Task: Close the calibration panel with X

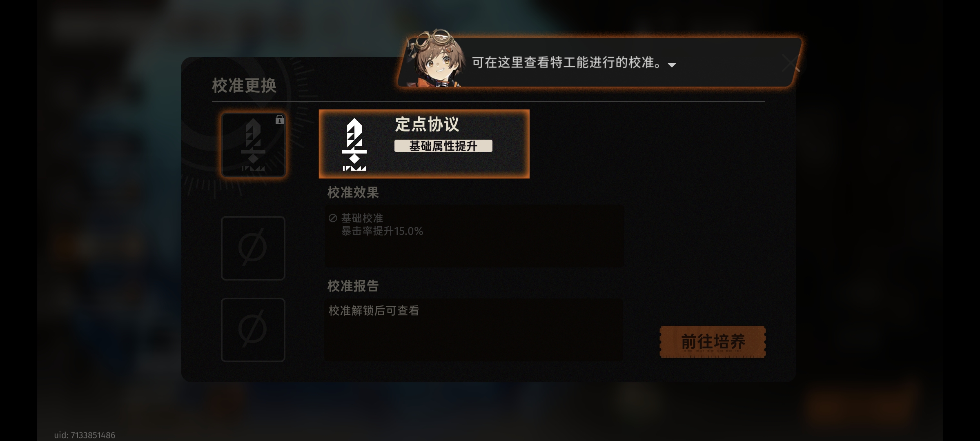Action: [791, 63]
